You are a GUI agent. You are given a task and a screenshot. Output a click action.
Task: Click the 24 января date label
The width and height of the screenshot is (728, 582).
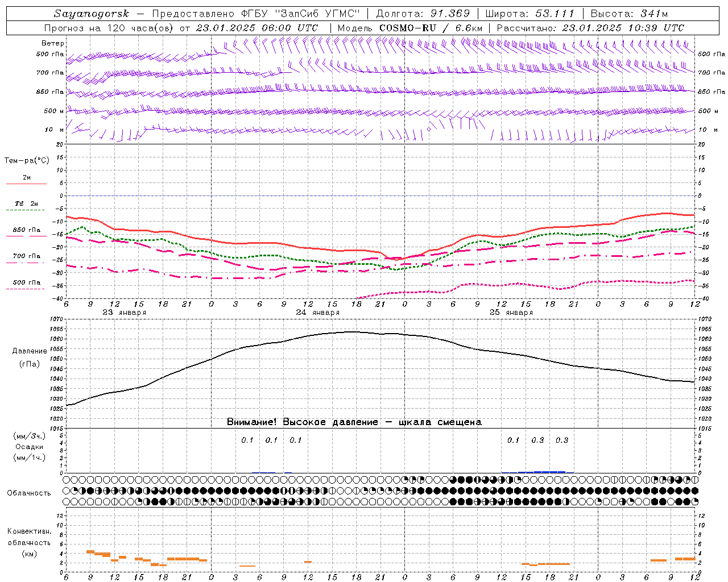(x=318, y=313)
